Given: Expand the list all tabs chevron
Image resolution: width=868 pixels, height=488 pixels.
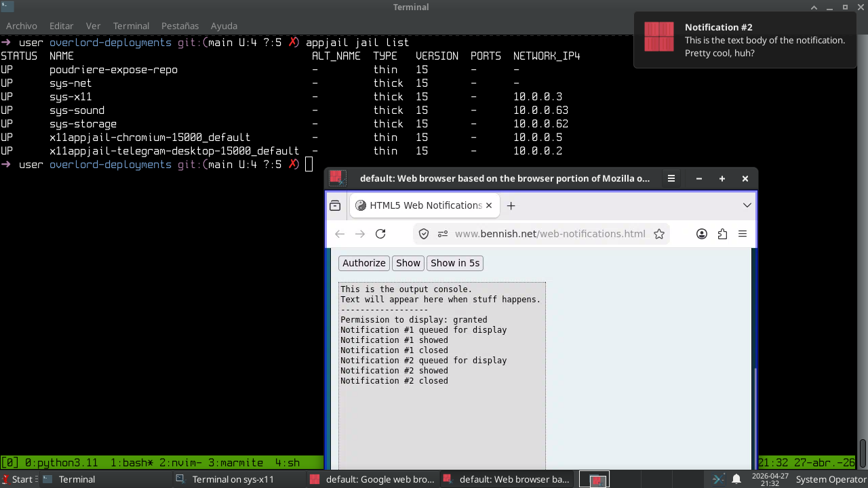Looking at the screenshot, I should coord(747,205).
